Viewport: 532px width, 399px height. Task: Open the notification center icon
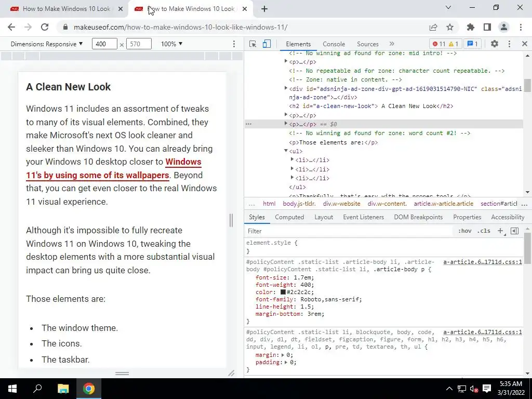[486, 389]
